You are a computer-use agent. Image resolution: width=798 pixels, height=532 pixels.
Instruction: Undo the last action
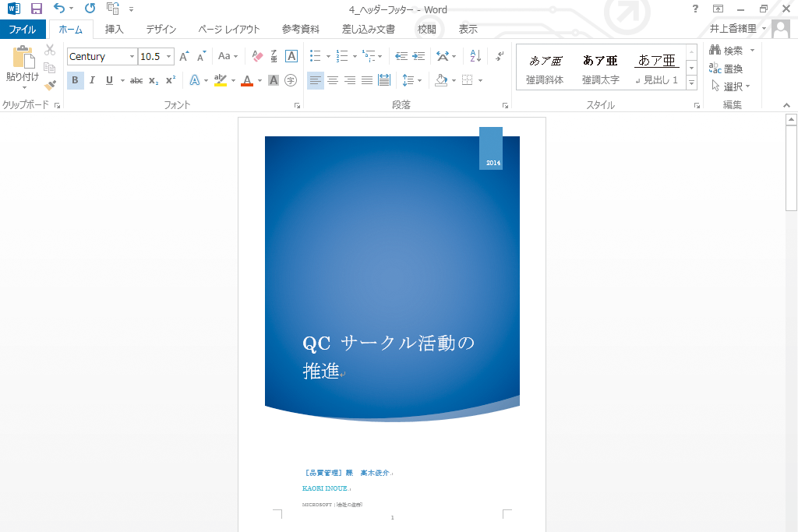tap(59, 8)
